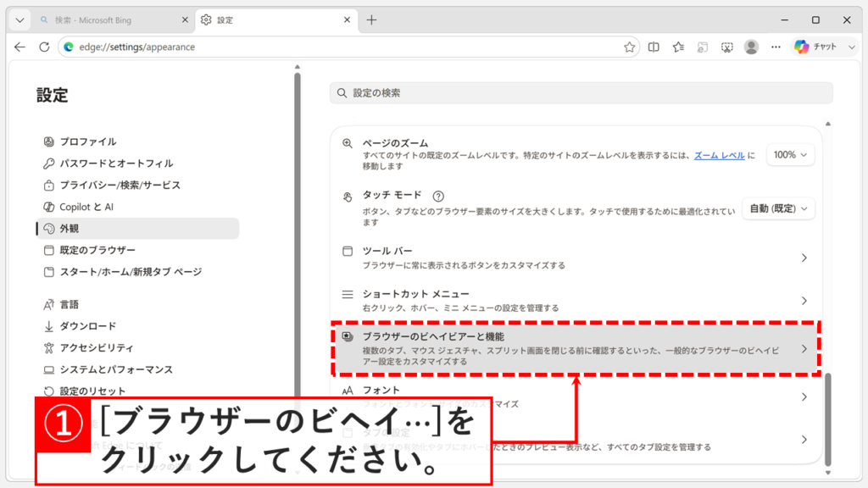Screen dimensions: 868x488
Task: Open プロファイル in the settings sidebar
Action: (138, 141)
